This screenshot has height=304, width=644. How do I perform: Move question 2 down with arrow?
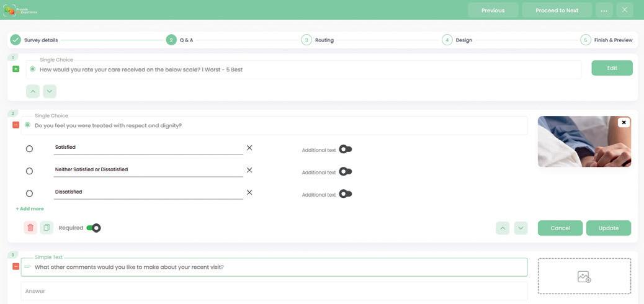point(521,228)
